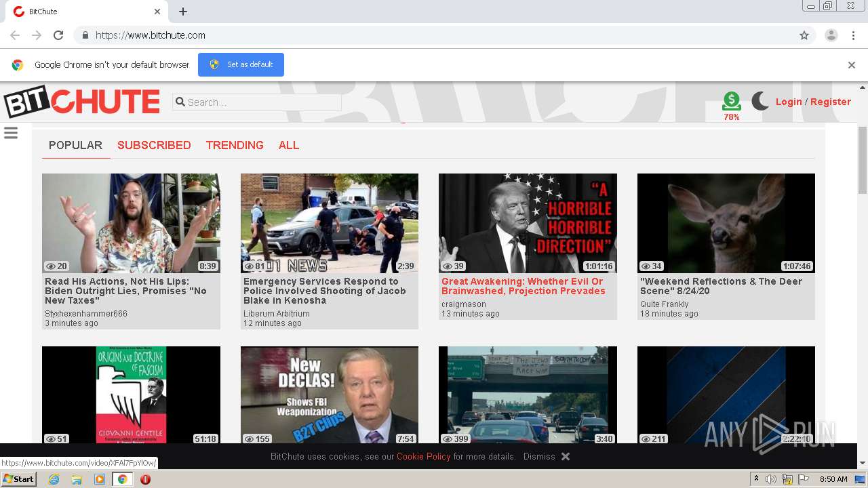Visit the Quite Frankly channel
This screenshot has width=868, height=488.
coord(664,304)
